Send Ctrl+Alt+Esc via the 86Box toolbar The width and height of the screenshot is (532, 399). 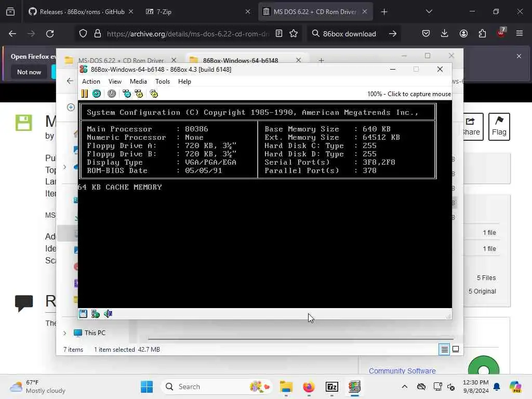pyautogui.click(x=139, y=94)
